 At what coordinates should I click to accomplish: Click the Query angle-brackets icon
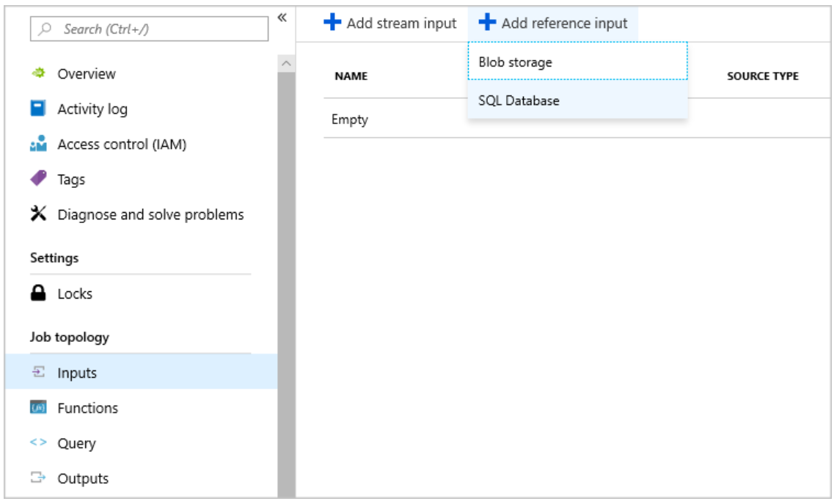[38, 443]
